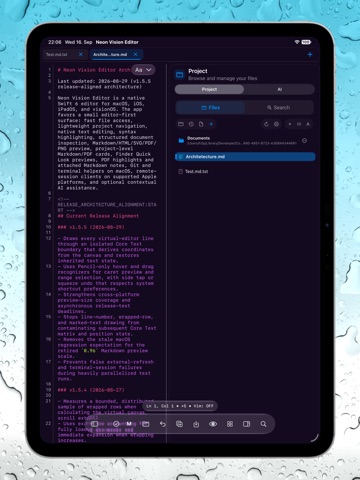Tap the circle icon next to refresh
360x480 pixels.
tap(276, 124)
